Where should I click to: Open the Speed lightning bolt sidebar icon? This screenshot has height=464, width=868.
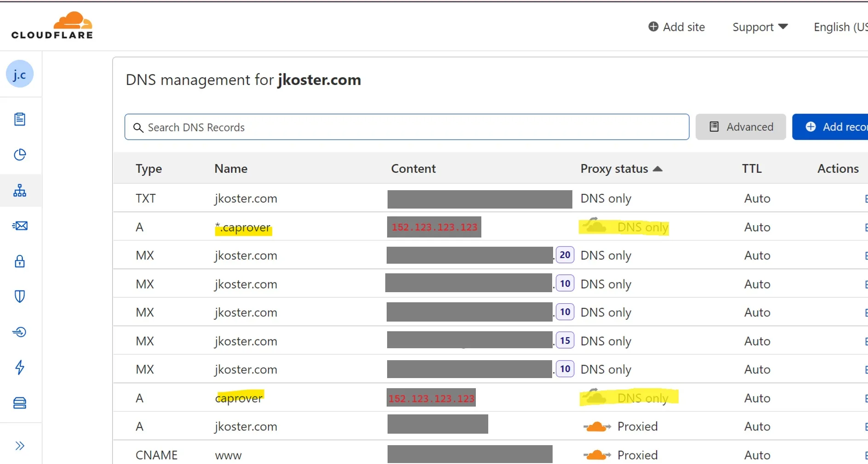pos(20,367)
